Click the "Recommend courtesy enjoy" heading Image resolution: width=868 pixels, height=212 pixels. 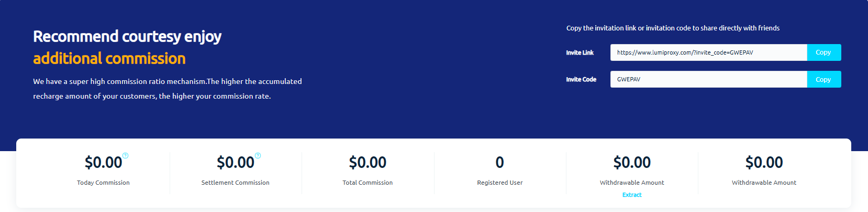(x=127, y=36)
